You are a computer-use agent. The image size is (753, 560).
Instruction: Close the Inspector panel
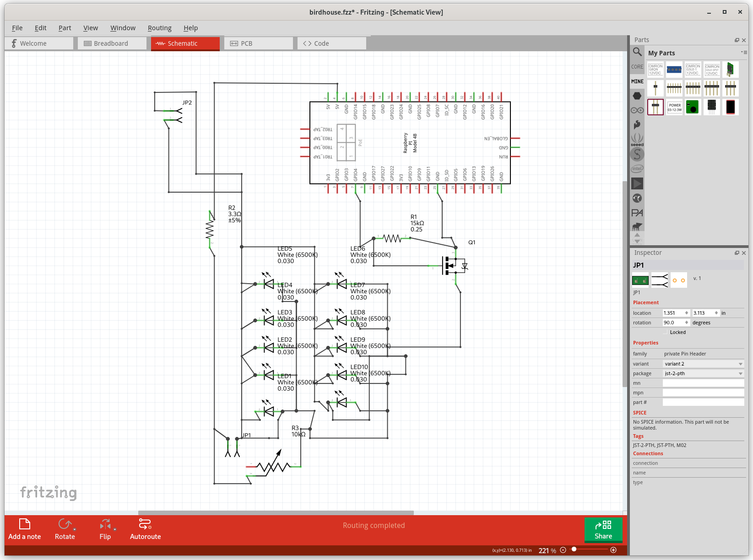click(x=744, y=253)
